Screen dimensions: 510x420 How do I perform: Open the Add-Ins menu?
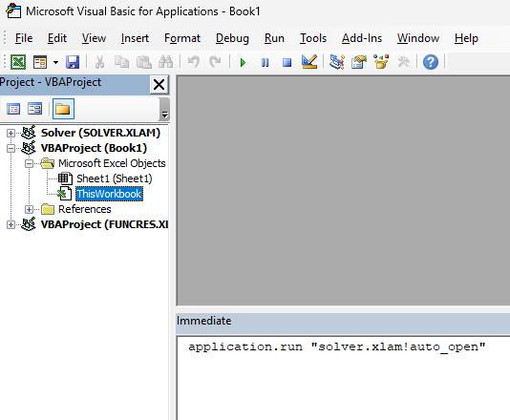point(362,38)
